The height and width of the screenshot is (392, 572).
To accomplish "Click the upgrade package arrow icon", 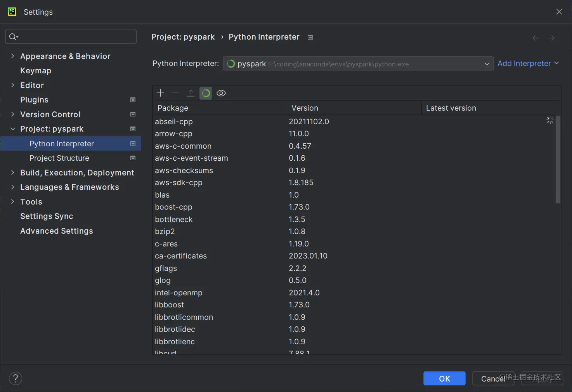I will [191, 93].
